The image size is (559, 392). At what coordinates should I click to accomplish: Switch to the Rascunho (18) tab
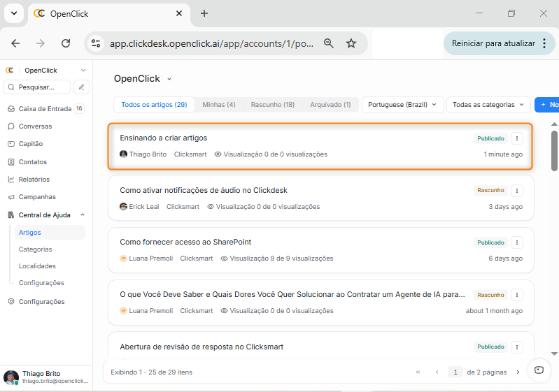click(272, 105)
